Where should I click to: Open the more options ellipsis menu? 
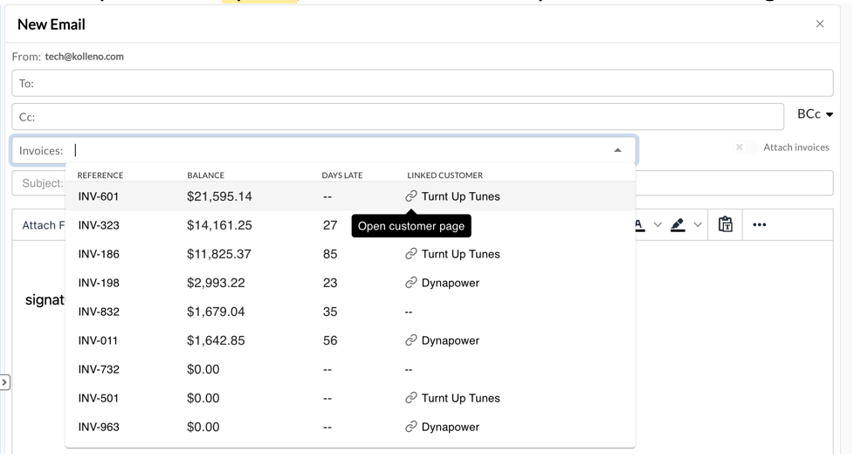click(x=760, y=224)
